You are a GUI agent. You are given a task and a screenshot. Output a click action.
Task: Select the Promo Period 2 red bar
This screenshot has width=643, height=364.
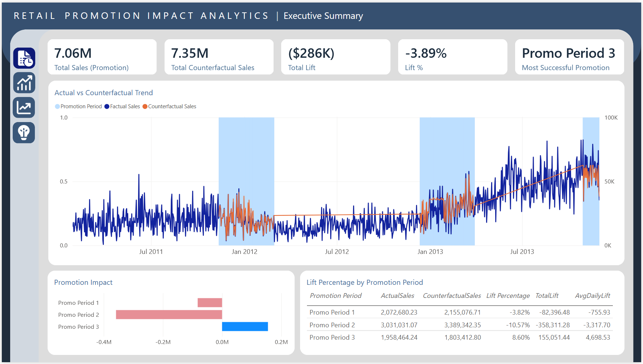[169, 315]
